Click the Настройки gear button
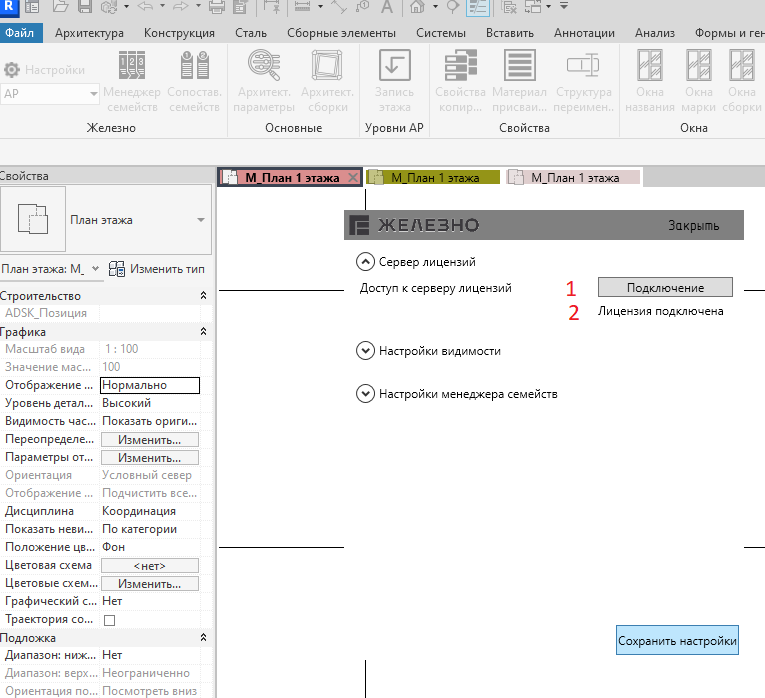This screenshot has width=765, height=698. click(44, 70)
